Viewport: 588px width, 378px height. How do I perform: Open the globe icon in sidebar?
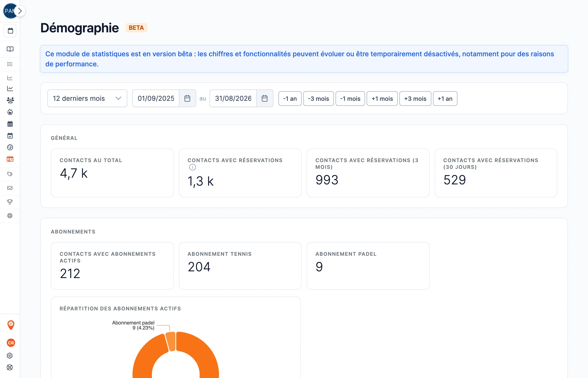pyautogui.click(x=10, y=216)
